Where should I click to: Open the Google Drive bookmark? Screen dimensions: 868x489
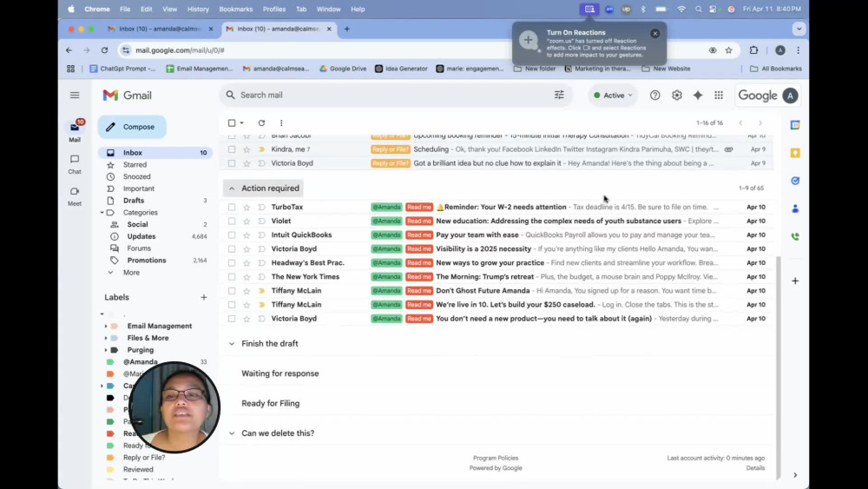(343, 69)
